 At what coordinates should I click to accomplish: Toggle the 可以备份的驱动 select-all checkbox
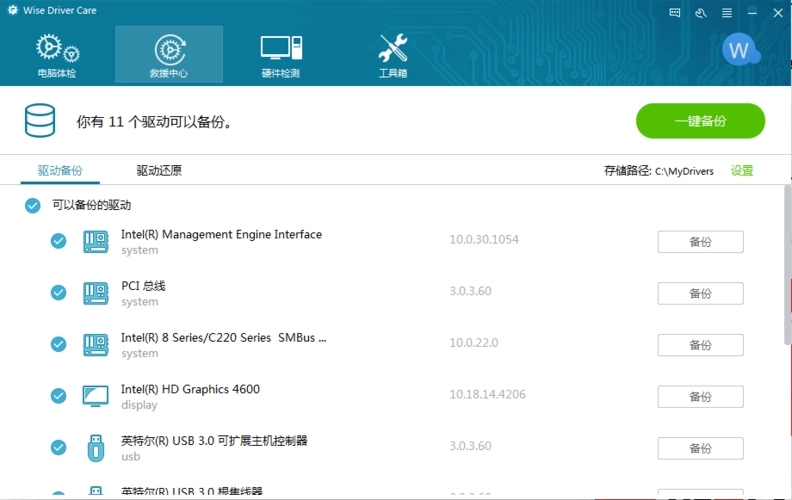click(33, 205)
